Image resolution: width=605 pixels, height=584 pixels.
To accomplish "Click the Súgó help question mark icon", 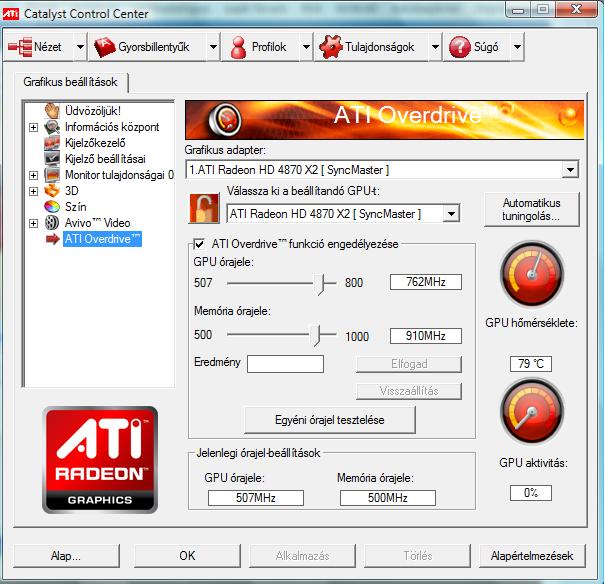I will pos(460,47).
